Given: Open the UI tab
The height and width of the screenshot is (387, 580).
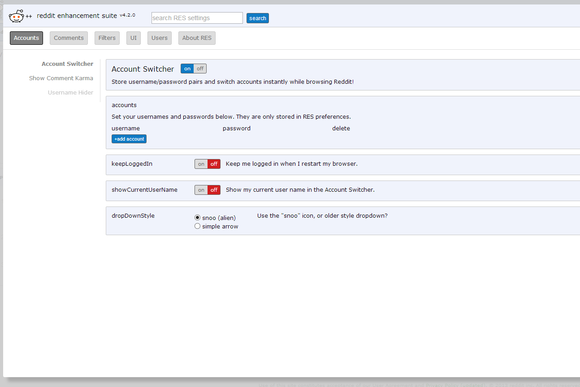Looking at the screenshot, I should pyautogui.click(x=134, y=38).
